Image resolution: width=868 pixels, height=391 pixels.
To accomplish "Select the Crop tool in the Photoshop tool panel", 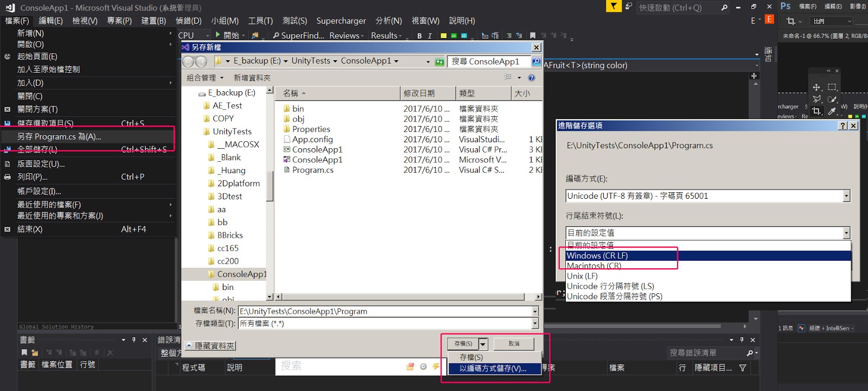I will click(x=816, y=111).
